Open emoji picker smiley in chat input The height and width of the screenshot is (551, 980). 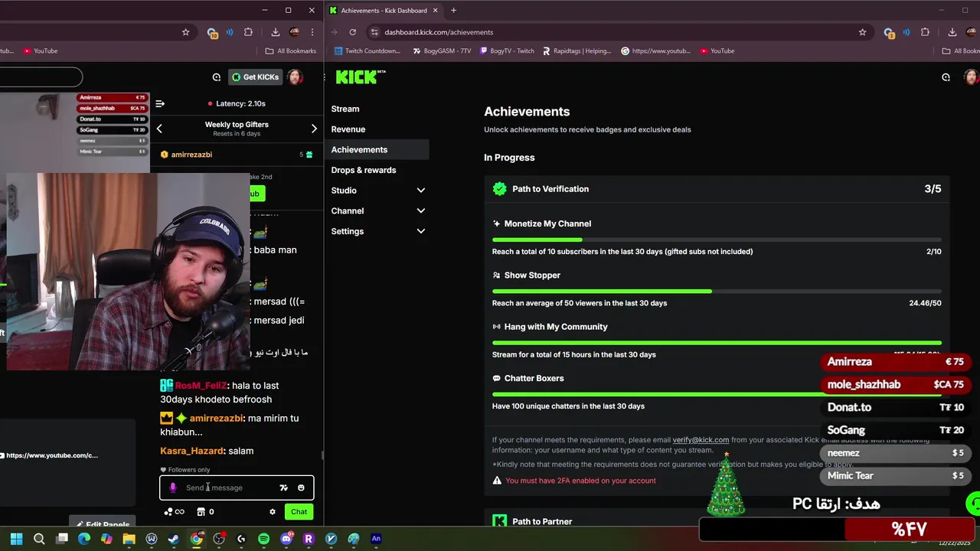click(301, 487)
